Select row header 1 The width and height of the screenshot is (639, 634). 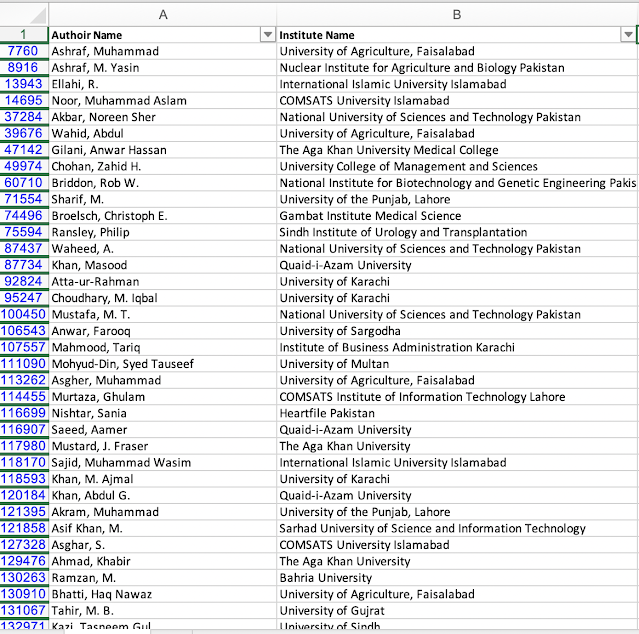(x=24, y=35)
